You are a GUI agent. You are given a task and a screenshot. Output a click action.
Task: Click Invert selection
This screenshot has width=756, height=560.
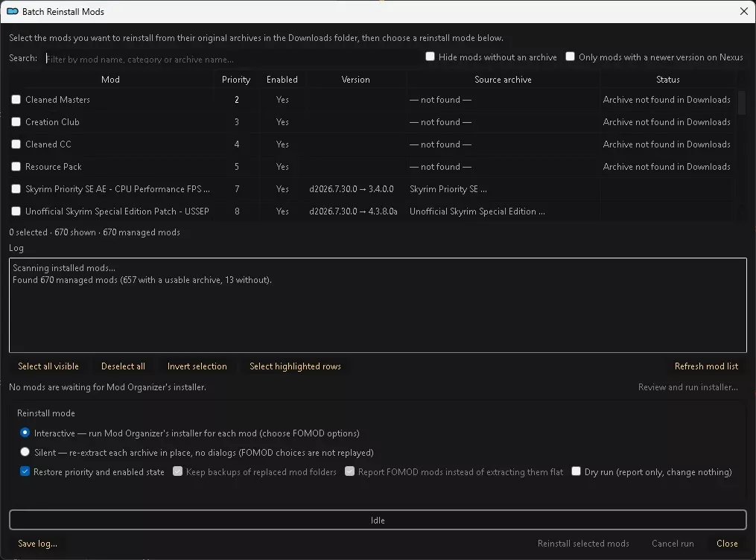(x=197, y=366)
